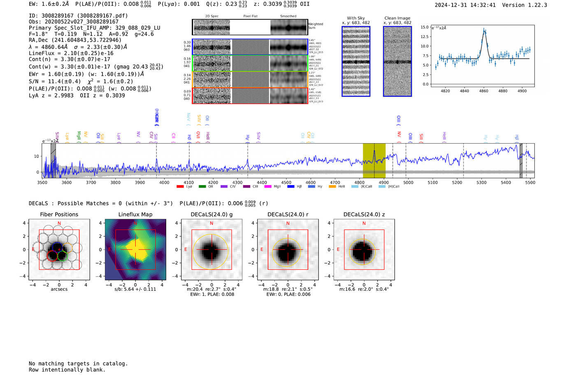The width and height of the screenshot is (576, 392).
Task: Click the m:18.8 re:2.1" caption
Action: (x=288, y=289)
